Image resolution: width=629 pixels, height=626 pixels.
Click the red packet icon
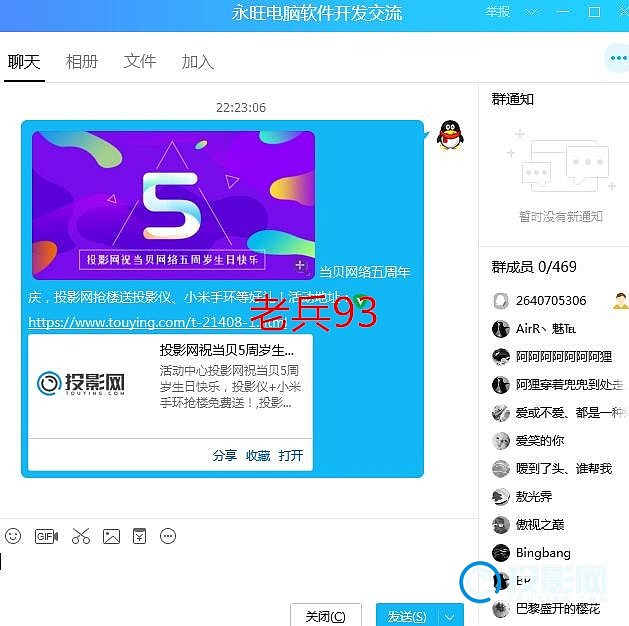140,537
